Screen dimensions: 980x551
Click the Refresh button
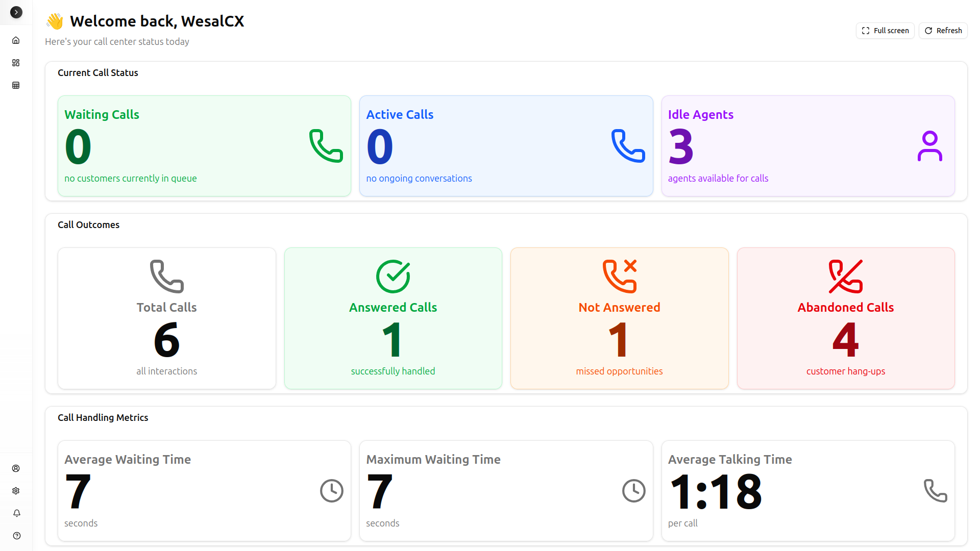(943, 31)
